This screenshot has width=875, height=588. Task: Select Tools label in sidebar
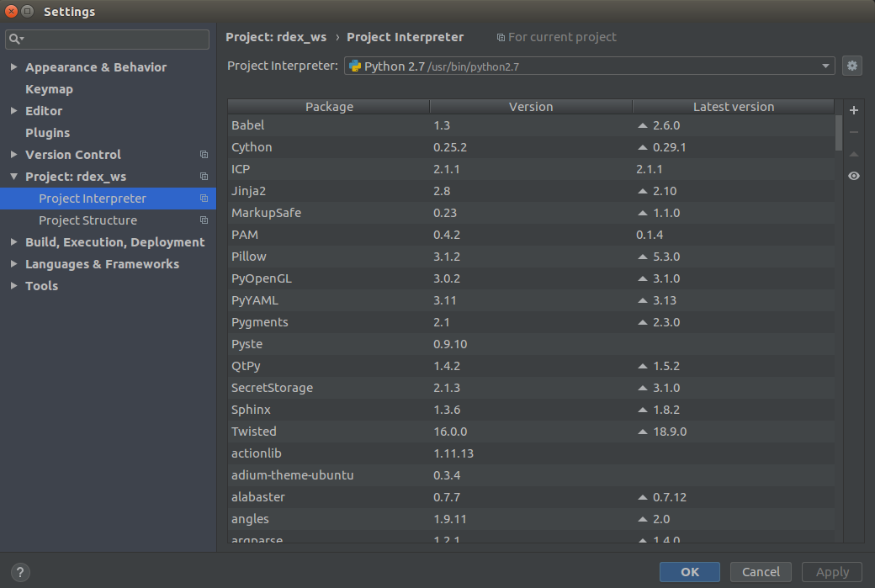tap(41, 286)
